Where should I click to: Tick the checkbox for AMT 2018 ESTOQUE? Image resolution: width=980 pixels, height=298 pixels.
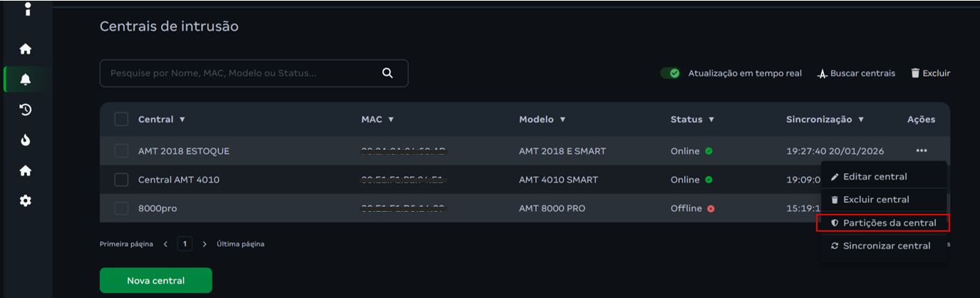click(121, 151)
